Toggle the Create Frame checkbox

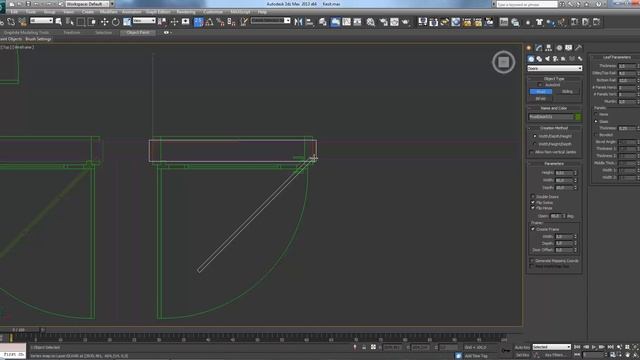coord(533,229)
